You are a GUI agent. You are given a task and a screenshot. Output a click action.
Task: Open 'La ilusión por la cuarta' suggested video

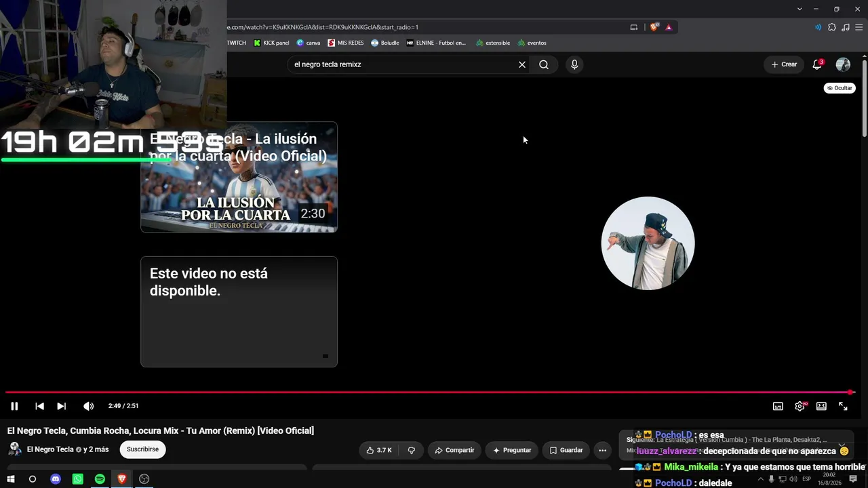tap(239, 177)
